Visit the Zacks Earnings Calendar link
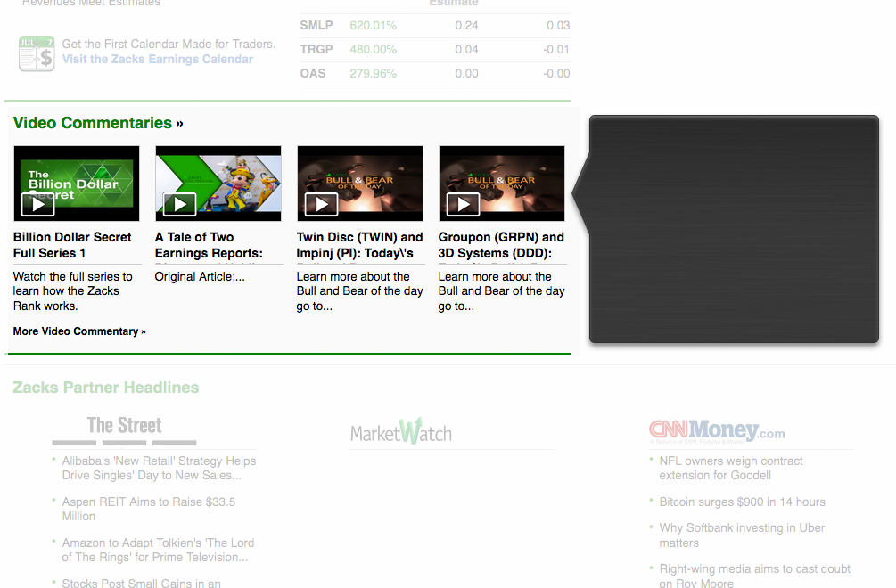896x588 pixels. pyautogui.click(x=158, y=60)
